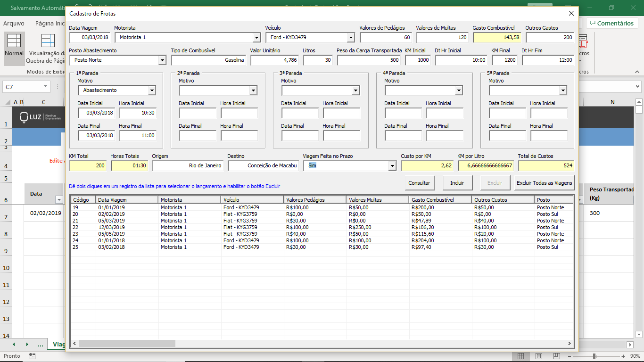Click the zoom out minus icon

569,356
